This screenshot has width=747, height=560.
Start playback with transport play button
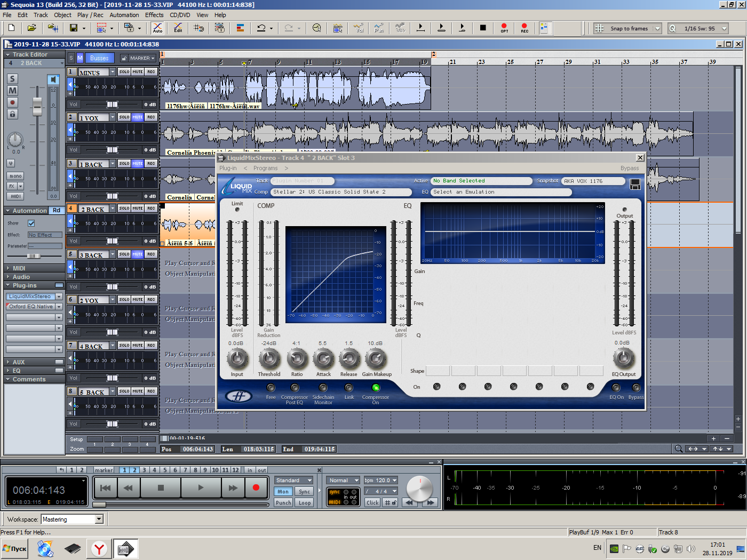pyautogui.click(x=201, y=487)
